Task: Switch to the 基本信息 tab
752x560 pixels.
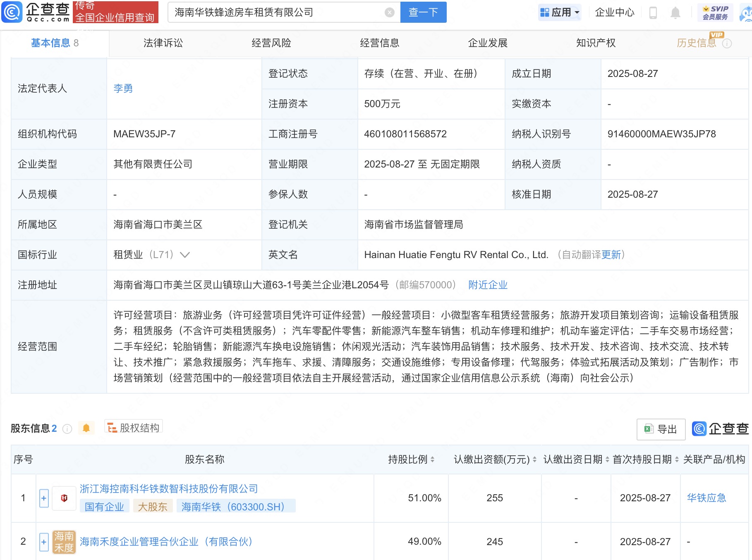Action: point(55,43)
